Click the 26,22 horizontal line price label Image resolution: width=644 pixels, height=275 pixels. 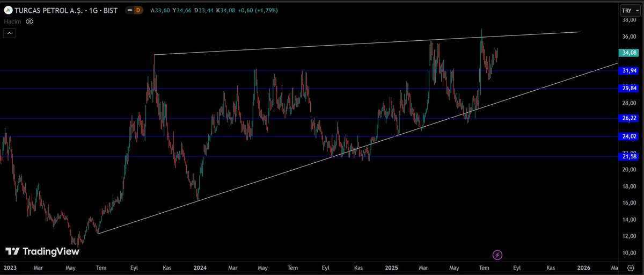click(x=628, y=118)
